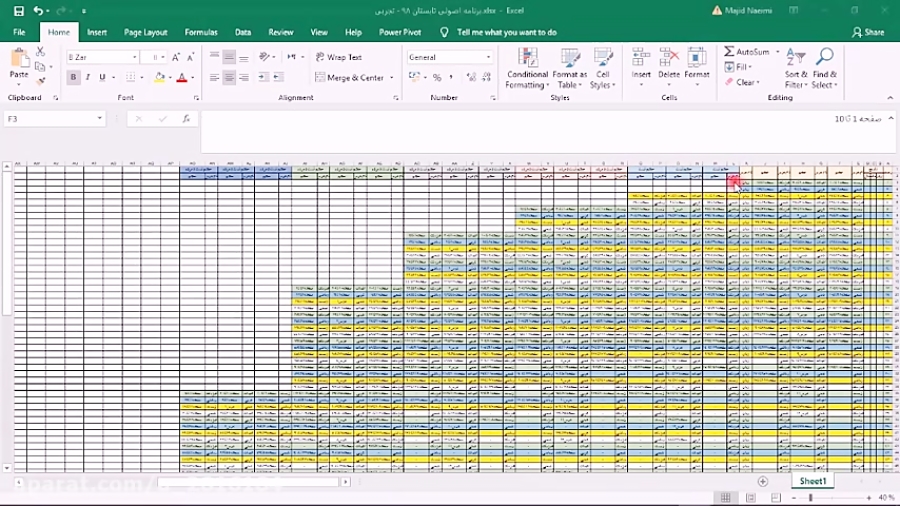
Task: Apply the yellow fill color
Action: [160, 77]
